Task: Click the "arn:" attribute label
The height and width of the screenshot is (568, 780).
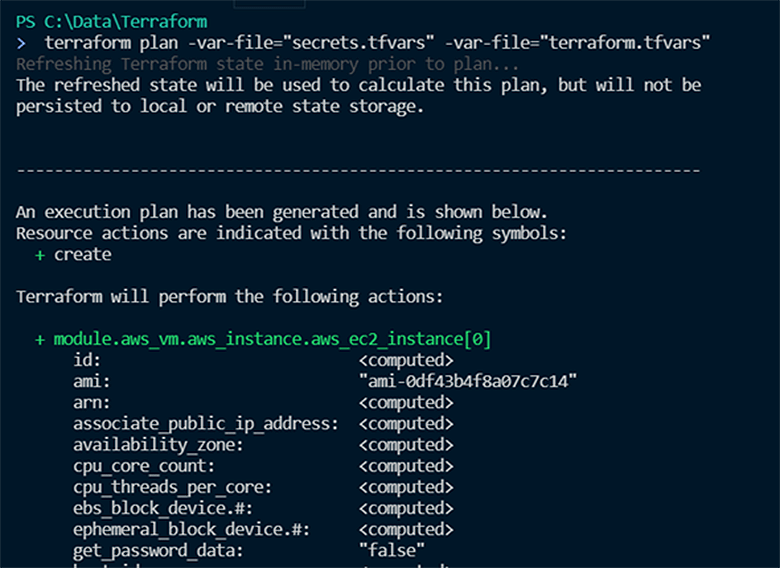Action: pos(92,403)
